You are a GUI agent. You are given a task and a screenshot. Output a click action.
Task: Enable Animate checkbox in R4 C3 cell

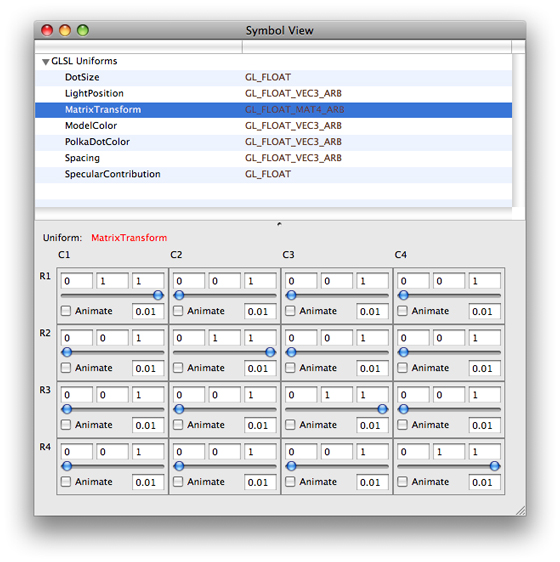290,482
